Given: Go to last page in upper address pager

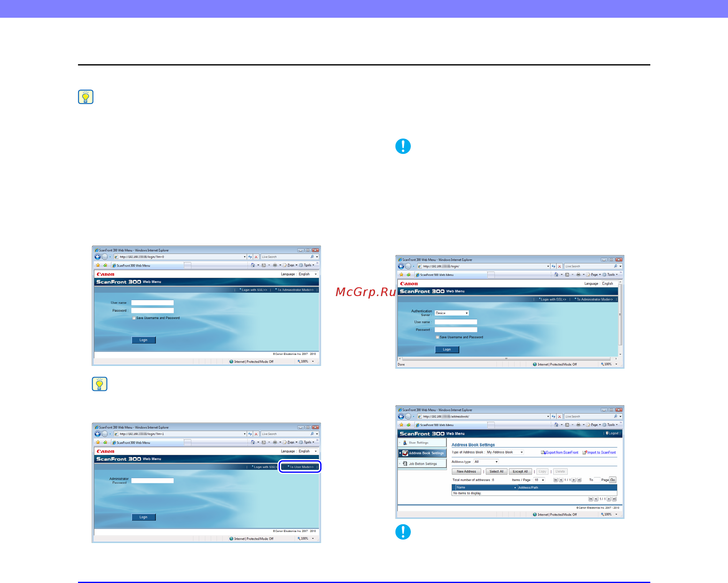Looking at the screenshot, I should click(x=579, y=480).
